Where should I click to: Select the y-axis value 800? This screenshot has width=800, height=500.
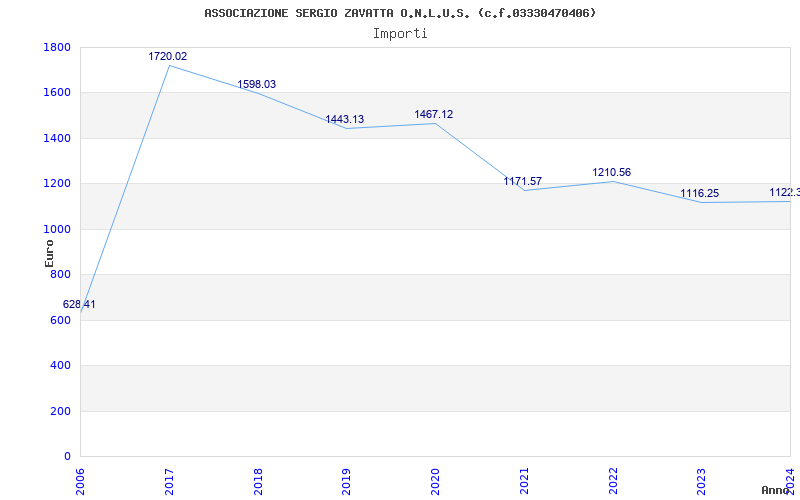[61, 275]
